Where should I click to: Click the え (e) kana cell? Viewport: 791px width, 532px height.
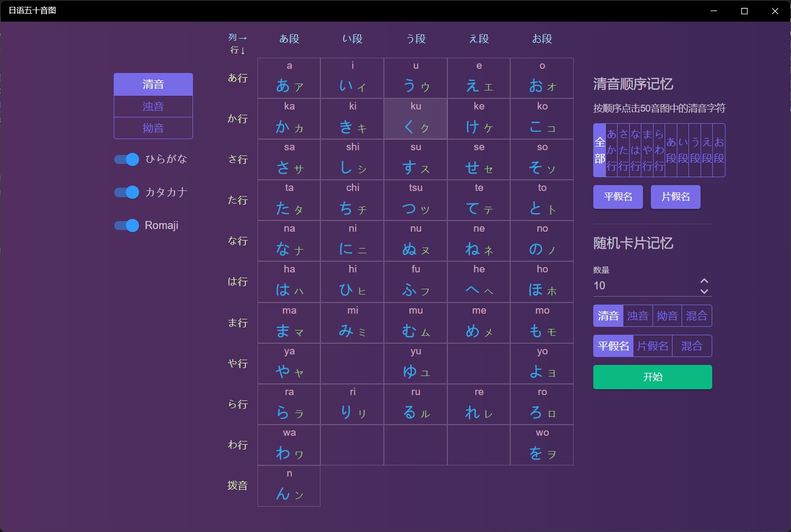coord(479,78)
